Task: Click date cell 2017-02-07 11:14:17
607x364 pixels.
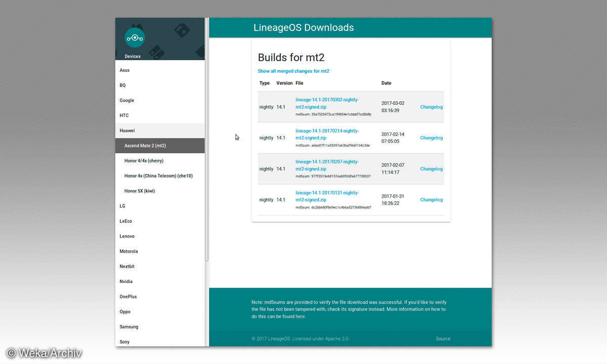Action: pos(393,169)
